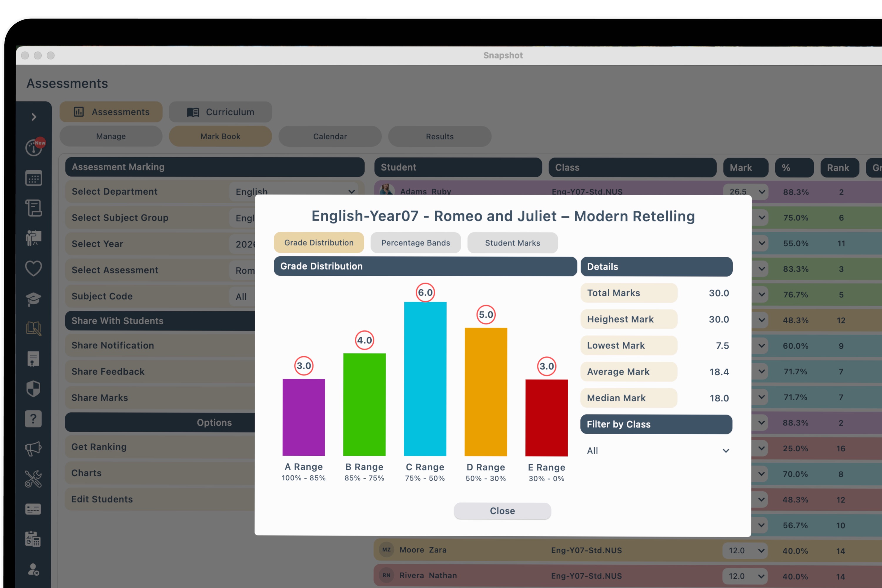Open the Select Subject Group dropdown

click(242, 218)
